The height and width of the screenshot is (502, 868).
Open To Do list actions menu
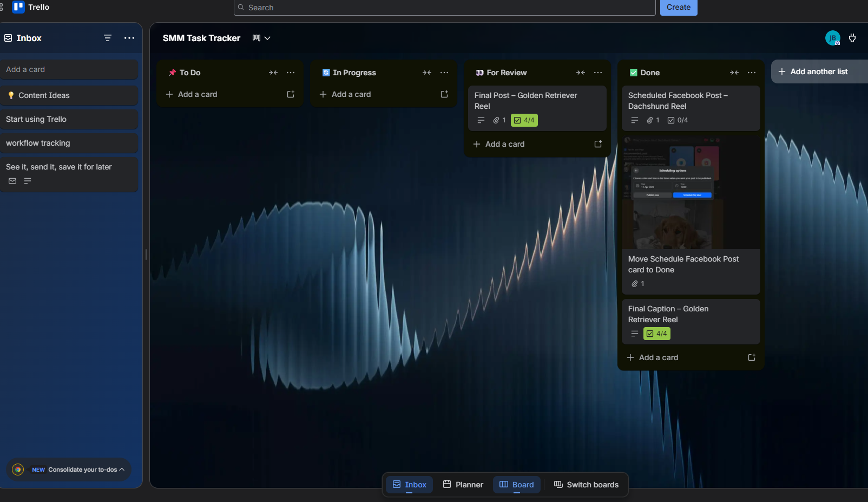(291, 73)
